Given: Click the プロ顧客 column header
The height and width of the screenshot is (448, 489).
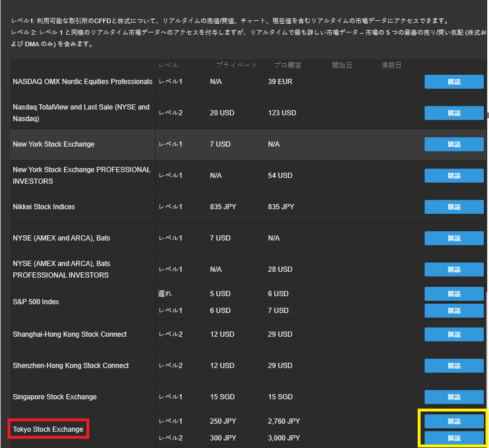Looking at the screenshot, I should tap(288, 65).
